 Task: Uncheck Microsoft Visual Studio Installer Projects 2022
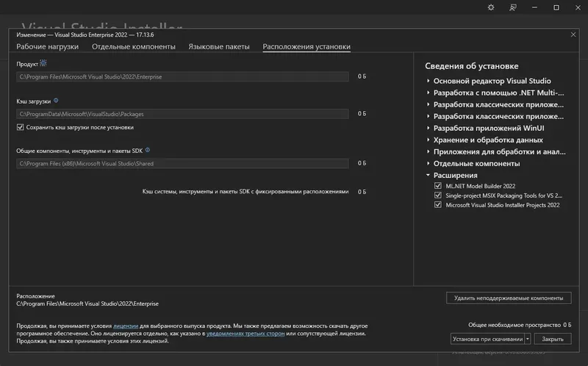pyautogui.click(x=437, y=205)
